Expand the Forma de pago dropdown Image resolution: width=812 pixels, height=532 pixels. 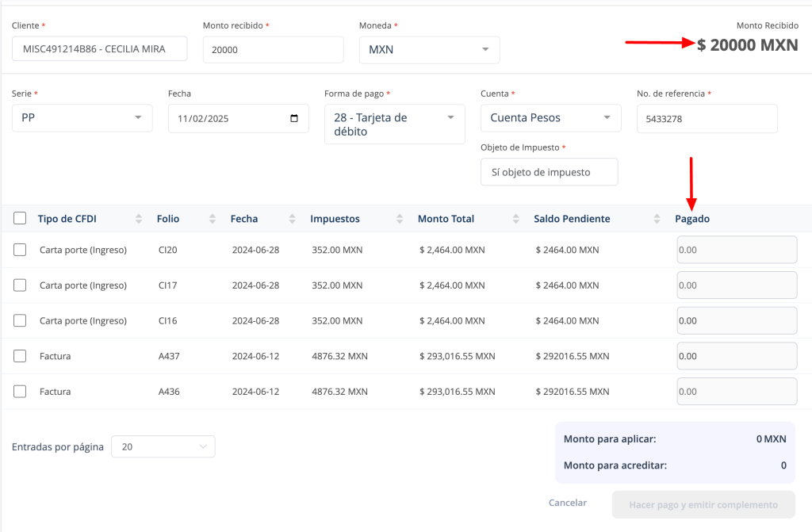coord(395,124)
